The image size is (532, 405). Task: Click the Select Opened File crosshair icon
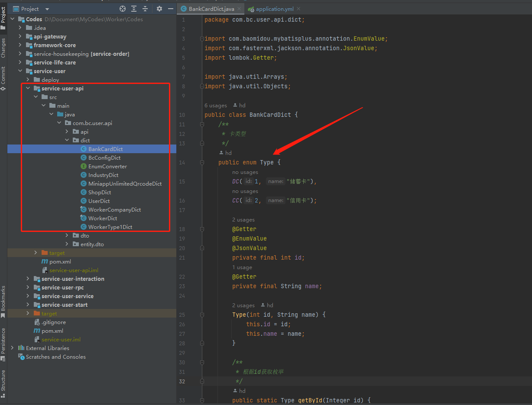(x=123, y=9)
